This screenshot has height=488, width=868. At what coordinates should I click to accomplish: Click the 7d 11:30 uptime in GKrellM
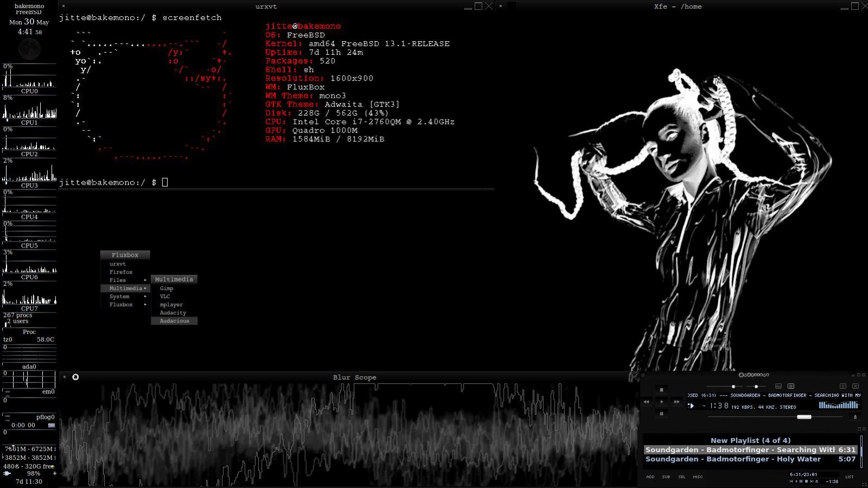29,481
